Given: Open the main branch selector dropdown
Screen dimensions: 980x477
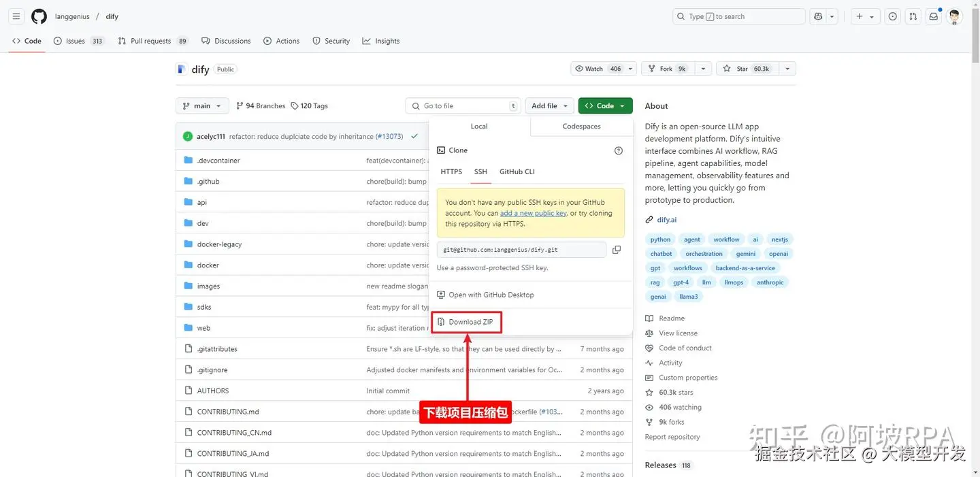Looking at the screenshot, I should tap(202, 106).
